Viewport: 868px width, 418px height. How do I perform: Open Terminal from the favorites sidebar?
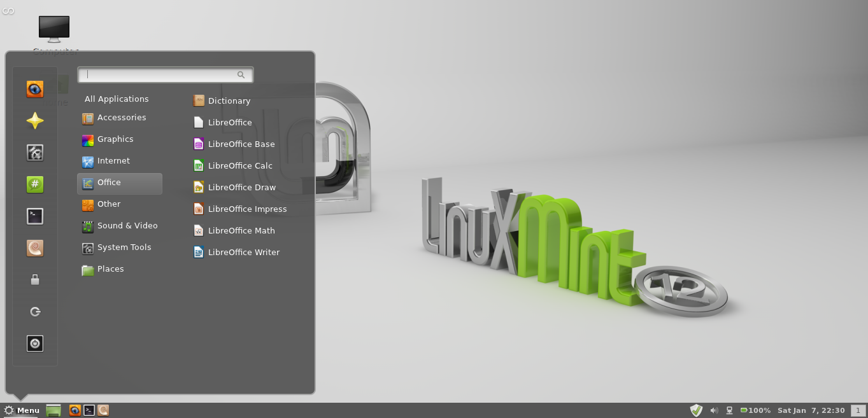(x=35, y=216)
